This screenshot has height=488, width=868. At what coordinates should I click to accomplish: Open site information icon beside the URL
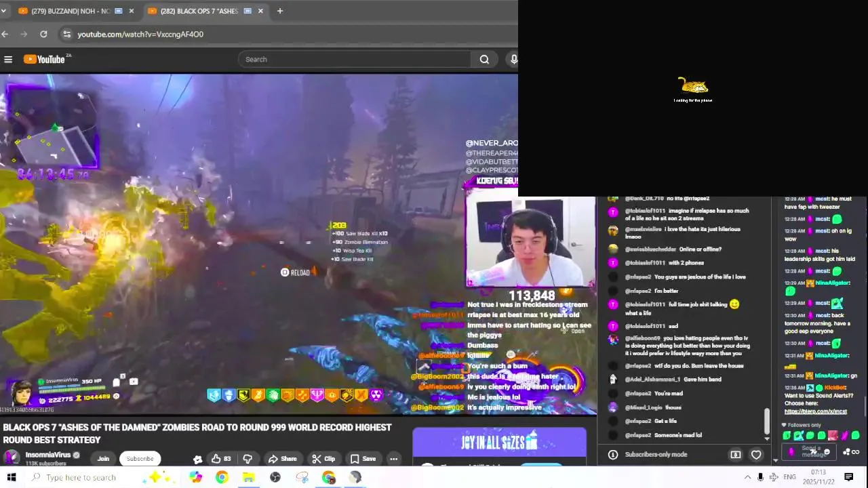[x=66, y=34]
